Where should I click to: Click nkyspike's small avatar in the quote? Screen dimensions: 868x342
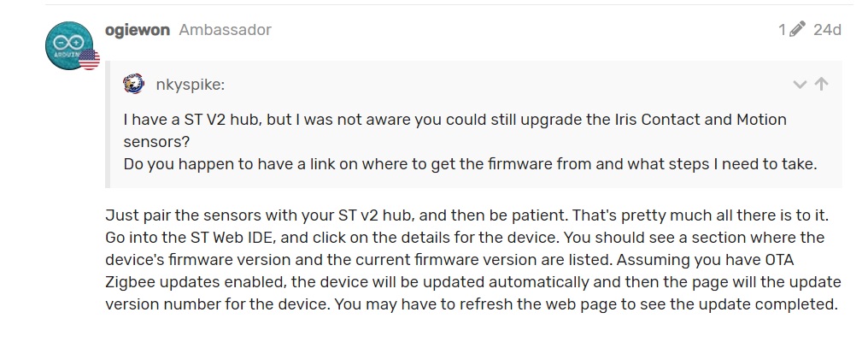pos(134,85)
